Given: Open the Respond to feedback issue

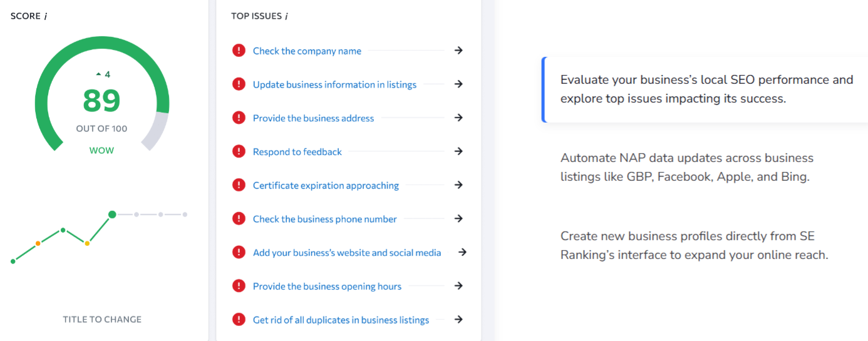Looking at the screenshot, I should pos(297,151).
